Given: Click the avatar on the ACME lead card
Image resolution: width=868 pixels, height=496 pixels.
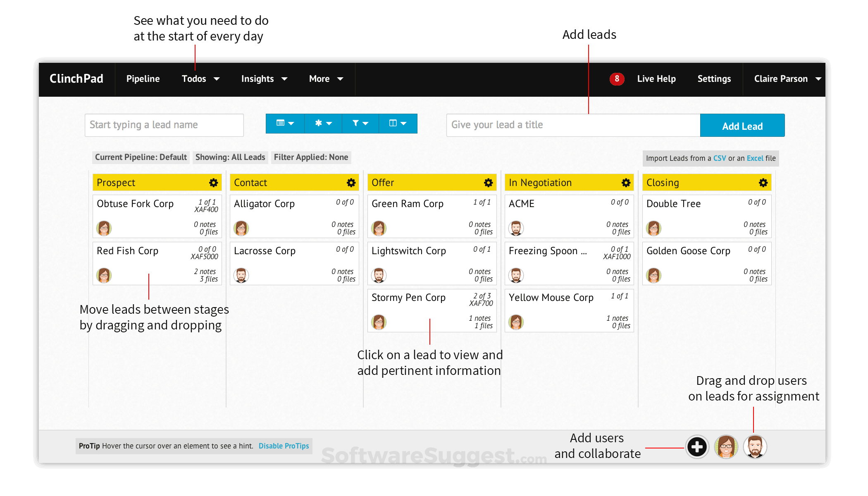Looking at the screenshot, I should [x=515, y=228].
